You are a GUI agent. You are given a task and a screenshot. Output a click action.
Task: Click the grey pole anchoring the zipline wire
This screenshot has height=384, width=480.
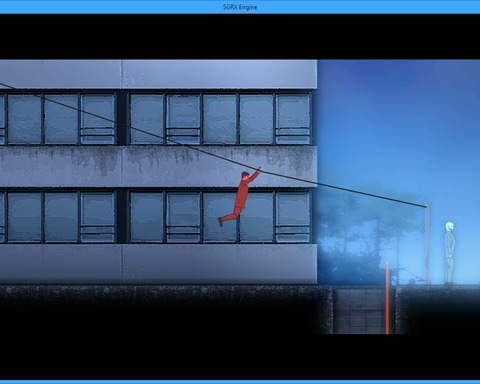427,242
